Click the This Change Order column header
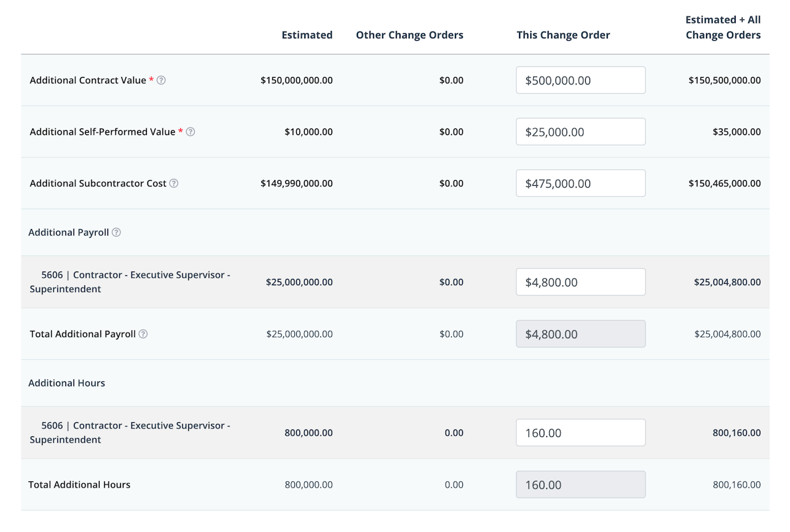 (563, 35)
